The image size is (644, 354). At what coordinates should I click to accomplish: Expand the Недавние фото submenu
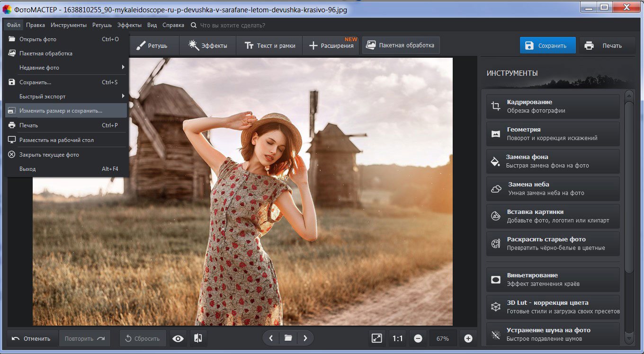(x=66, y=68)
